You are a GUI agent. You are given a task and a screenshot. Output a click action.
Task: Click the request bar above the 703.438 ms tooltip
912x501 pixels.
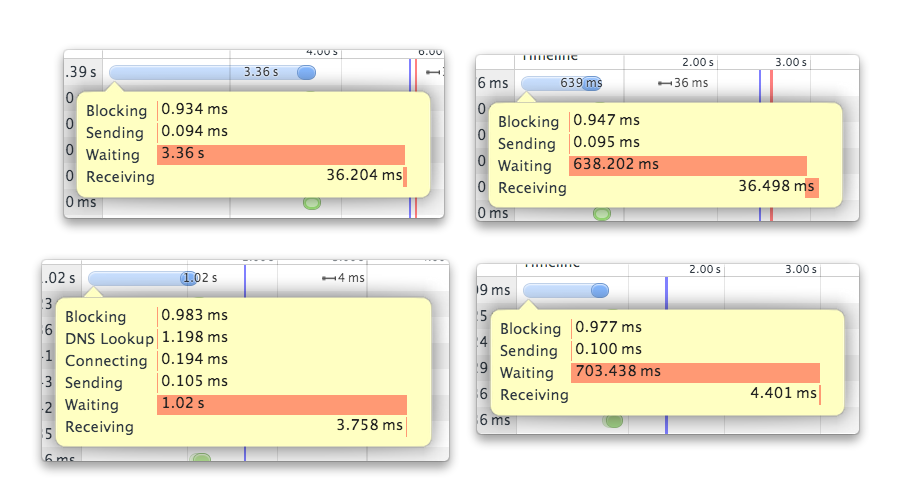(566, 290)
